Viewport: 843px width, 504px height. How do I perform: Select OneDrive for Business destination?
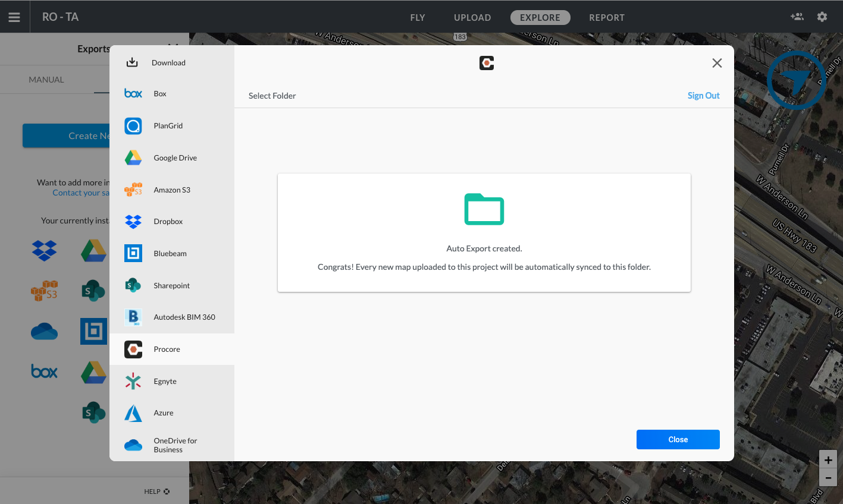(x=172, y=445)
